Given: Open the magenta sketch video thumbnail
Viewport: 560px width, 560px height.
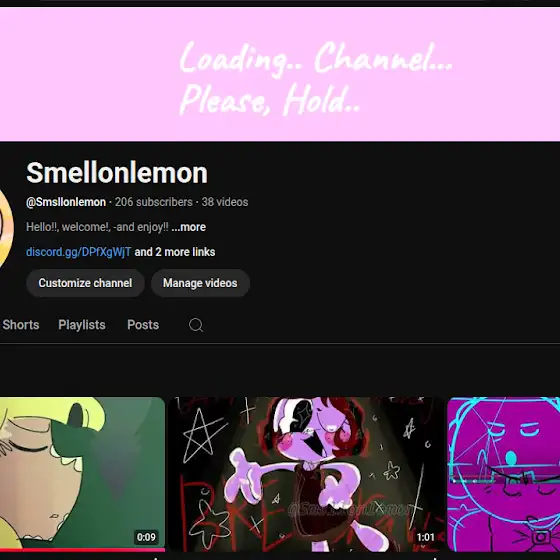Looking at the screenshot, I should coord(503,474).
